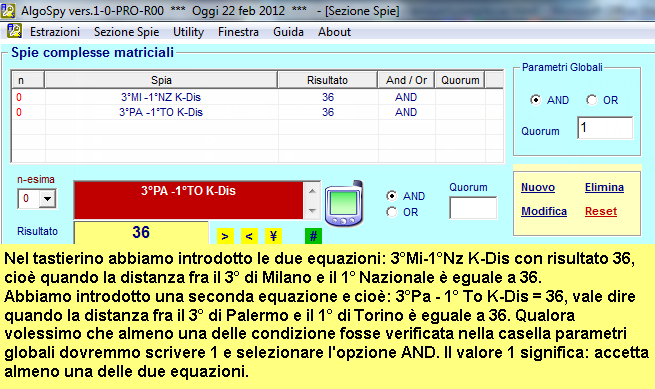Click the Spia column header
Viewport: 655px width, 389px height.
pos(161,80)
